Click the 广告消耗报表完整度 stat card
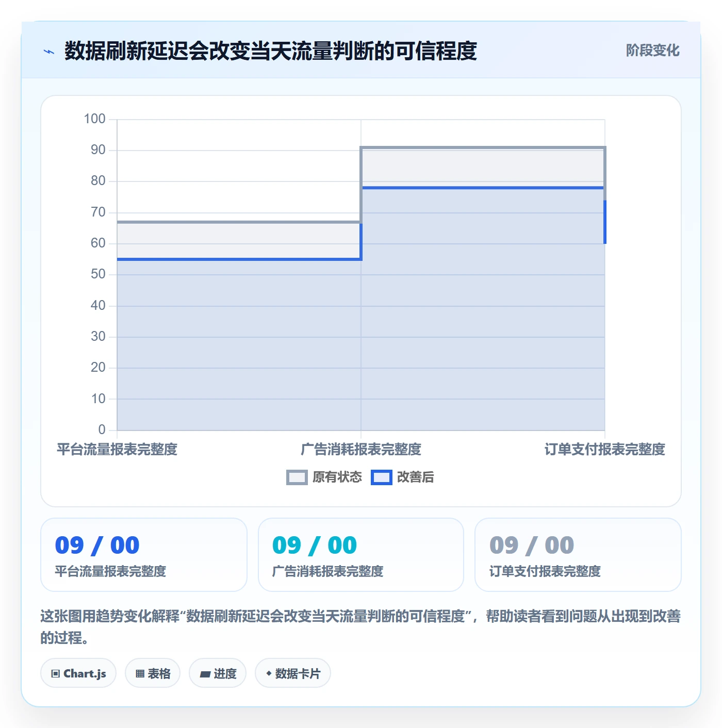 click(x=361, y=555)
